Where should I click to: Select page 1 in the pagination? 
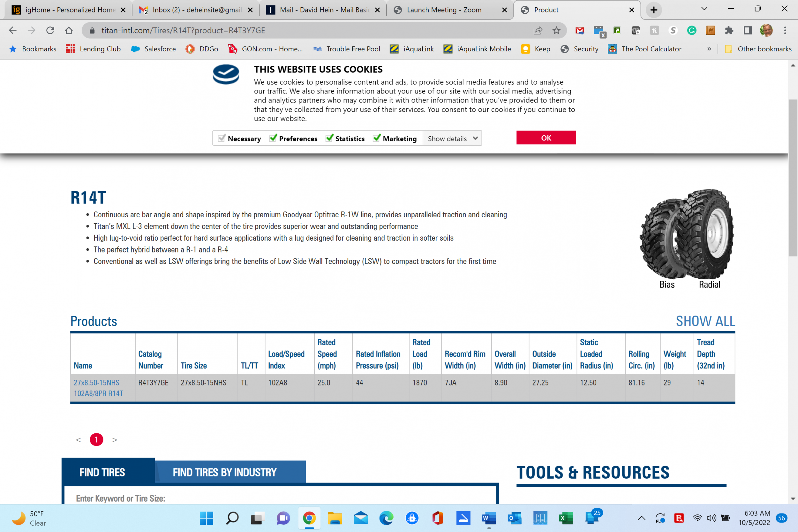pos(96,440)
